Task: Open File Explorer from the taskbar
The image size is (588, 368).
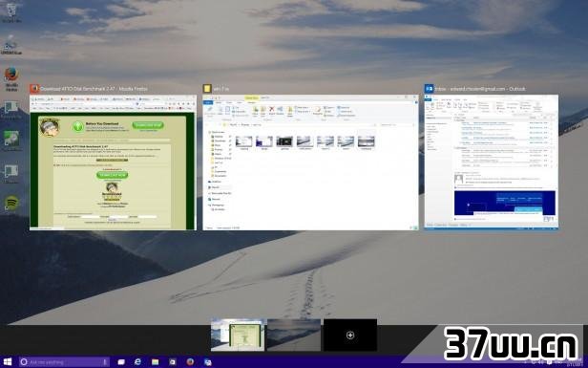Action: (x=156, y=362)
